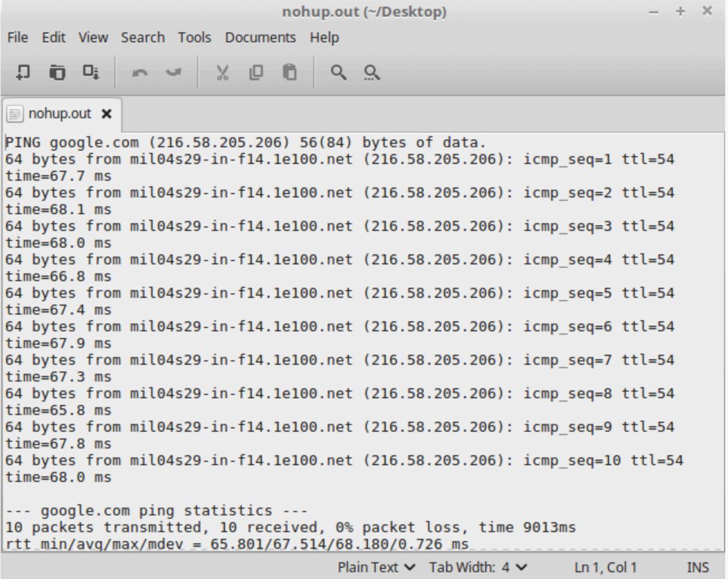Click the text 'time=65.8 ms'
This screenshot has width=728, height=579.
pos(58,410)
